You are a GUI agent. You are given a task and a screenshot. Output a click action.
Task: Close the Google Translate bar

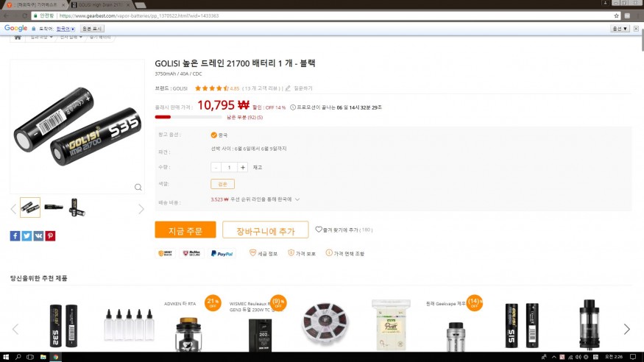pos(636,29)
